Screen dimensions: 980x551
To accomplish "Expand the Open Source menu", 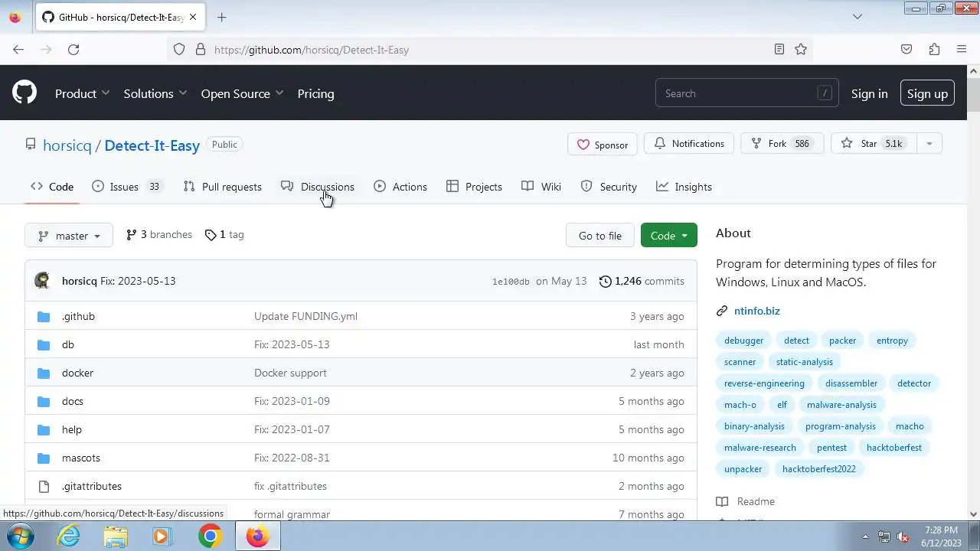I will (x=243, y=93).
